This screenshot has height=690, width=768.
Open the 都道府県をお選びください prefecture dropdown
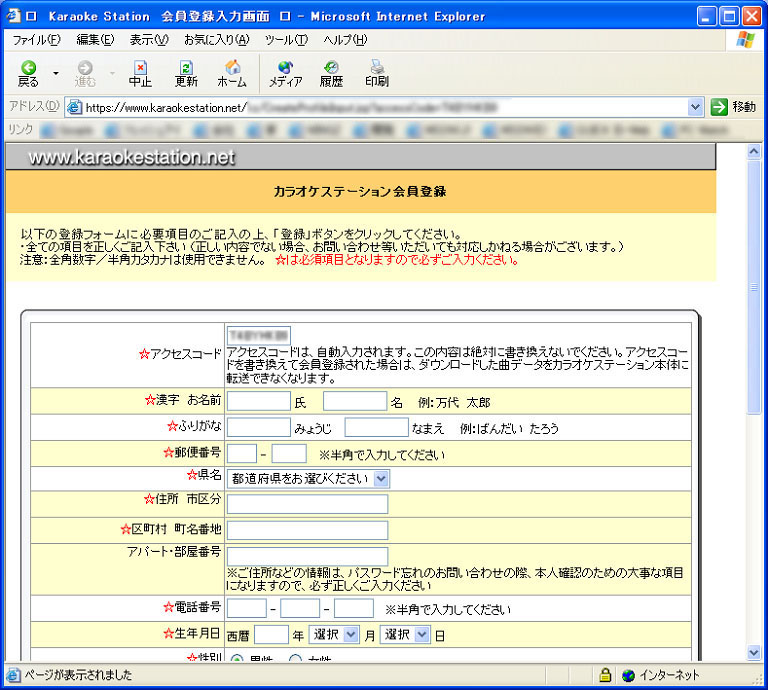point(308,478)
